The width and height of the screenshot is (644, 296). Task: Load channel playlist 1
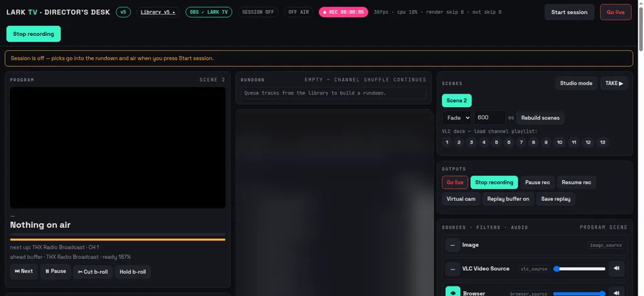(447, 142)
